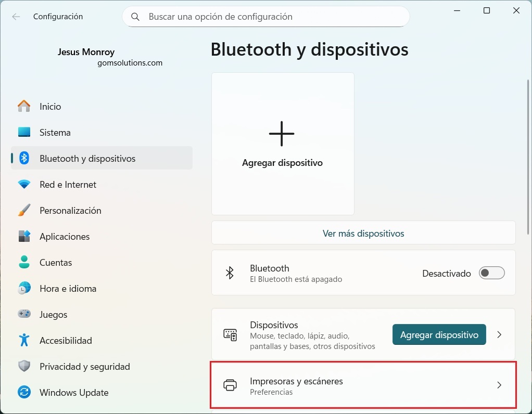Enable the Bluetooth toggle switch
The image size is (532, 414).
pos(491,273)
